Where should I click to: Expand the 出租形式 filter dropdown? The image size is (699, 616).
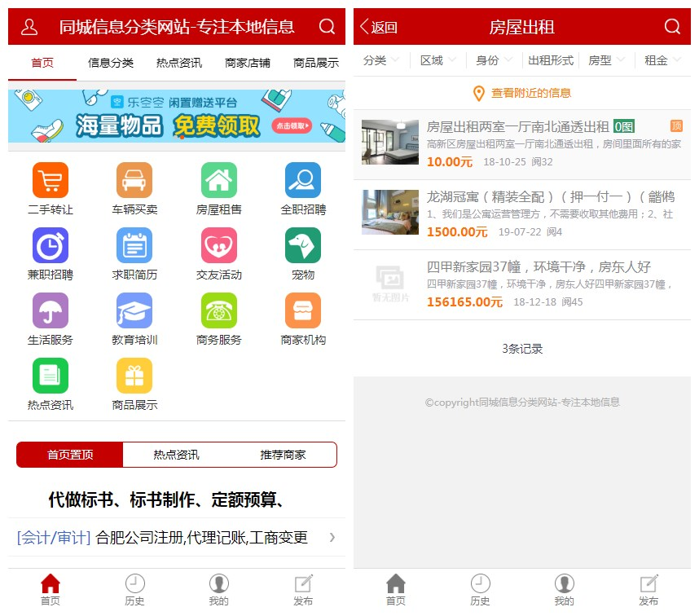click(551, 60)
